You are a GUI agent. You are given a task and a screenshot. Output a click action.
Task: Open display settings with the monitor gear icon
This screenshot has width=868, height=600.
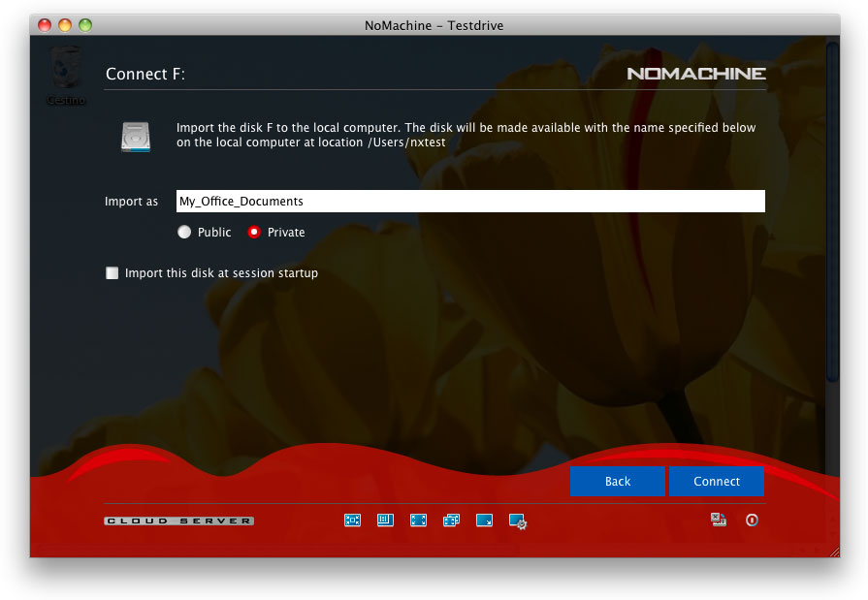[518, 521]
